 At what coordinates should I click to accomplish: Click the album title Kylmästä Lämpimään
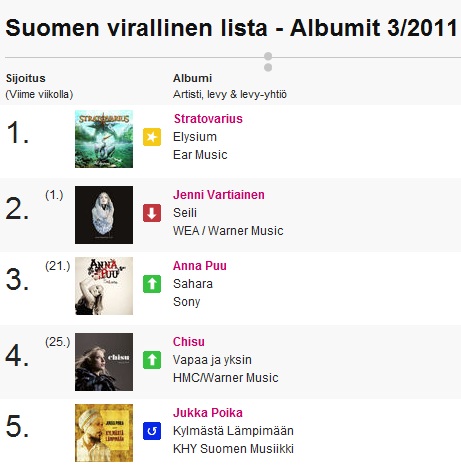(233, 431)
